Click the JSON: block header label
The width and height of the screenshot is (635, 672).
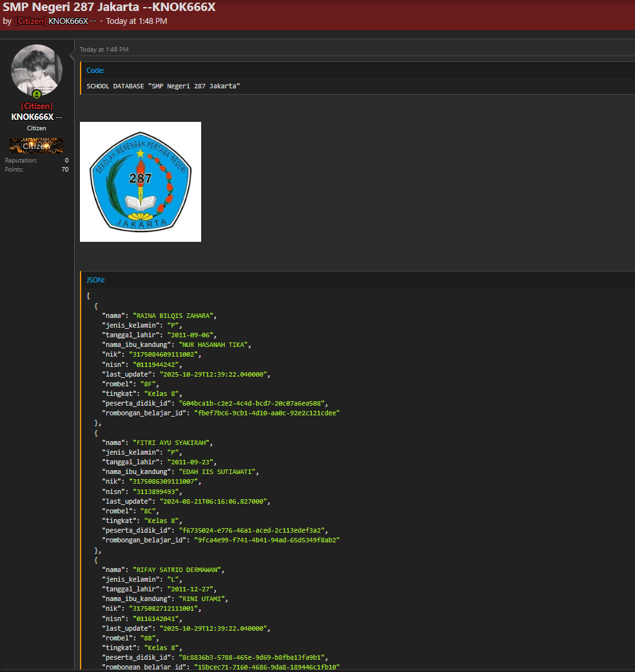(x=95, y=280)
